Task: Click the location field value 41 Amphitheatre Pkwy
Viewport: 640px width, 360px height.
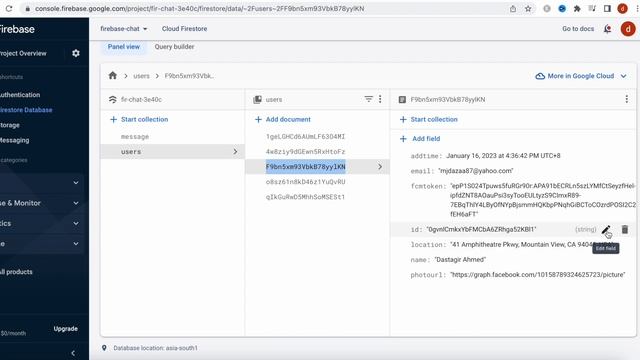Action: (x=522, y=244)
